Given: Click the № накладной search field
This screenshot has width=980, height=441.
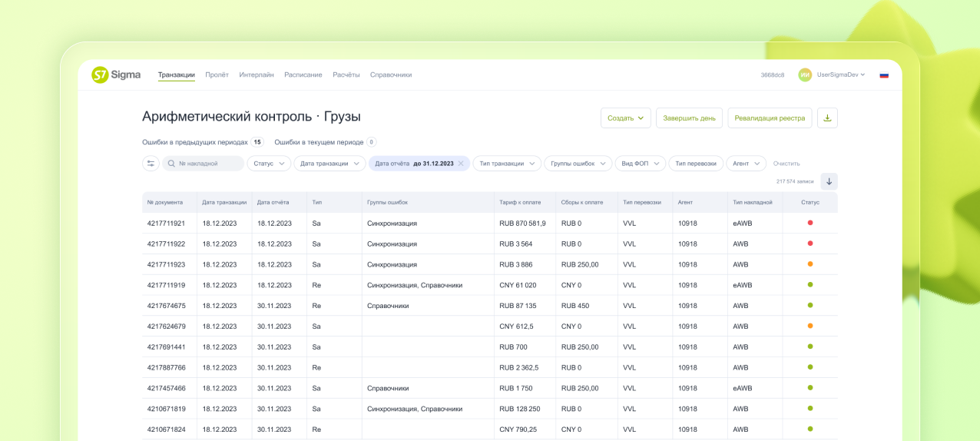Looking at the screenshot, I should [x=203, y=164].
